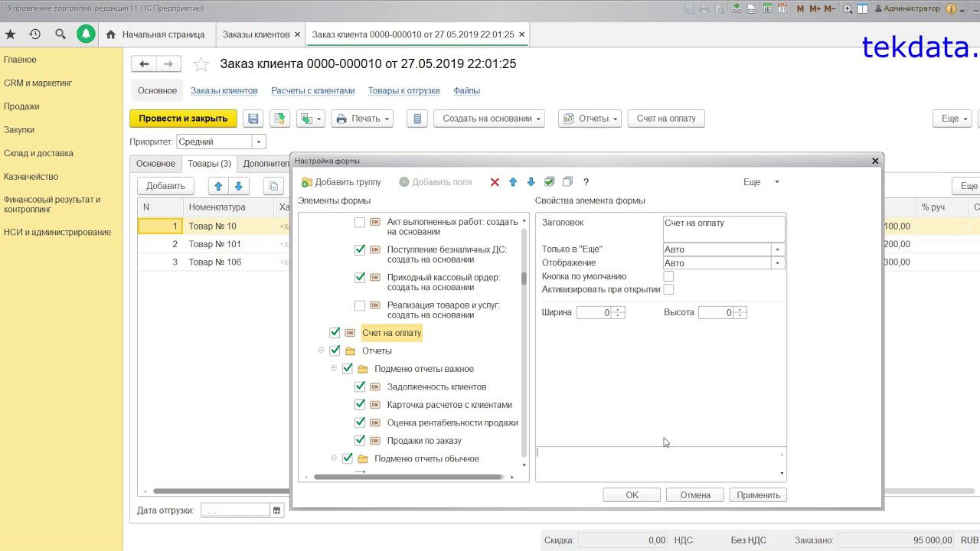Click the check all elements icon
980x551 pixels.
(x=549, y=182)
